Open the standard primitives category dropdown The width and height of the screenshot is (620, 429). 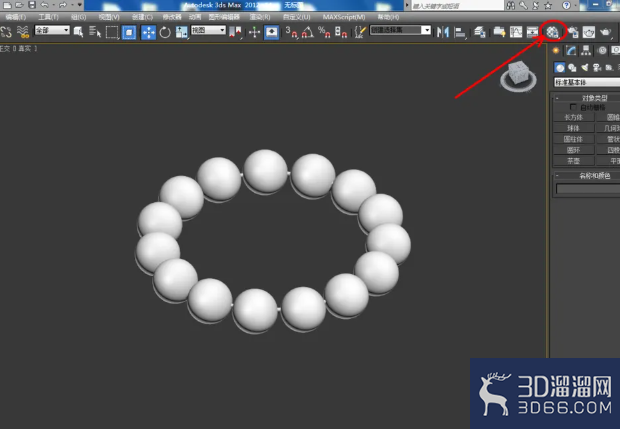587,82
